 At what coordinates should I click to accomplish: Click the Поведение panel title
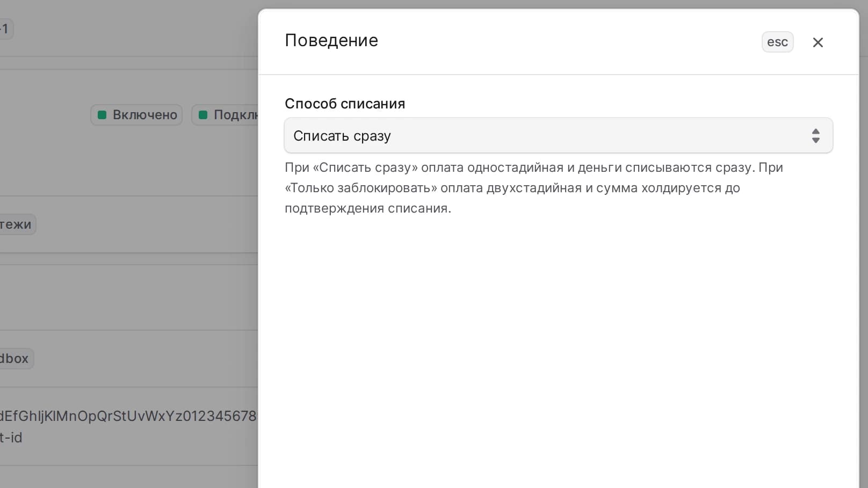(x=331, y=40)
